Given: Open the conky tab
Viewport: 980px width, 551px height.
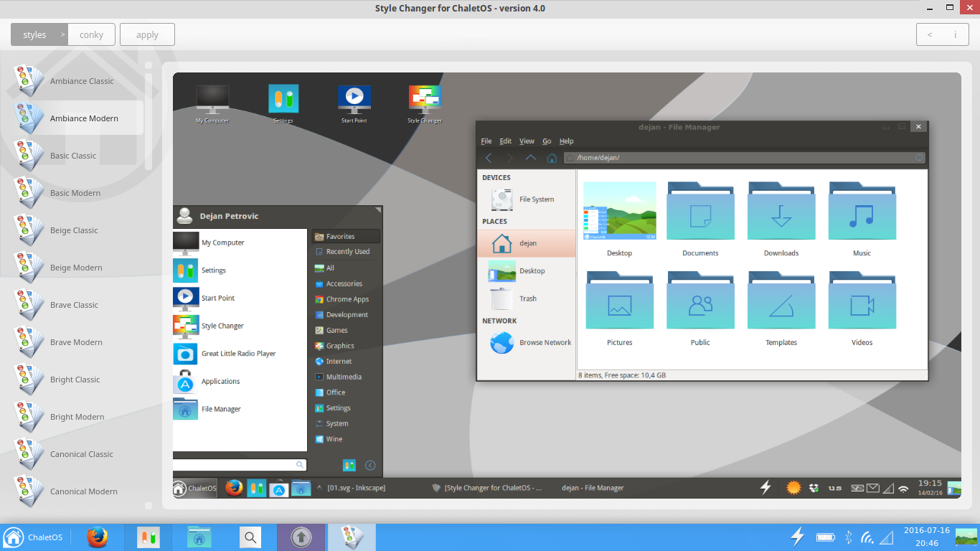Looking at the screenshot, I should tap(92, 34).
